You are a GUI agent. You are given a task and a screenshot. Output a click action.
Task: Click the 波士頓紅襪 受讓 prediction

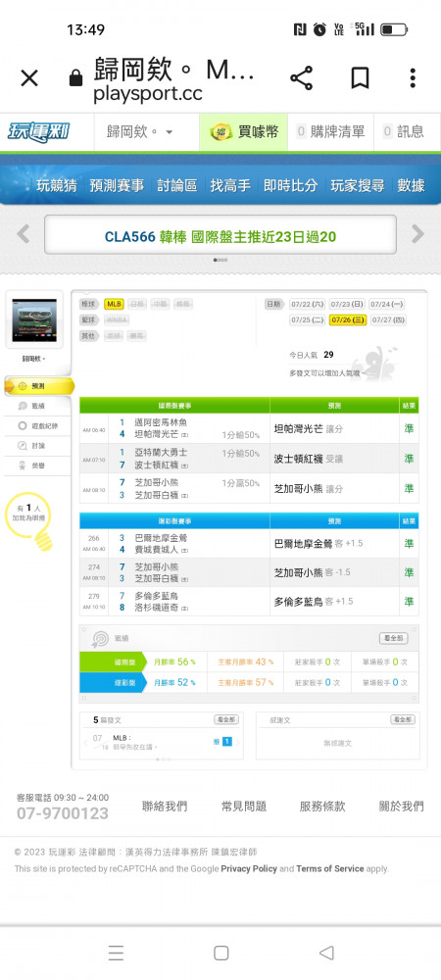point(309,459)
